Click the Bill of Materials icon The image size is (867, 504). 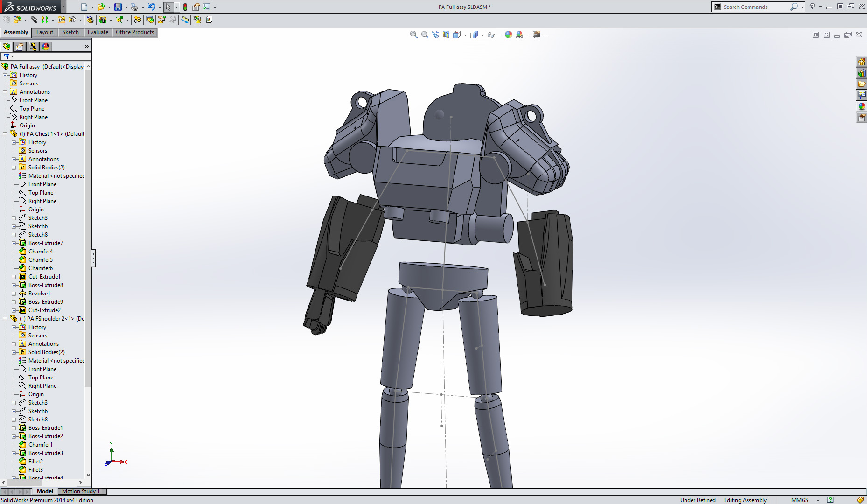click(150, 20)
